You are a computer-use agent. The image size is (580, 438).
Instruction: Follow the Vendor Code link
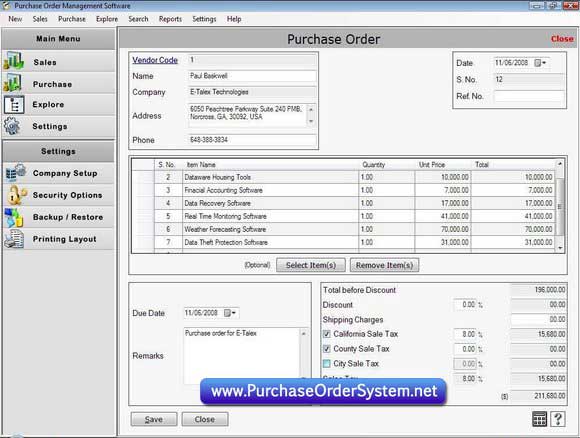coord(155,60)
